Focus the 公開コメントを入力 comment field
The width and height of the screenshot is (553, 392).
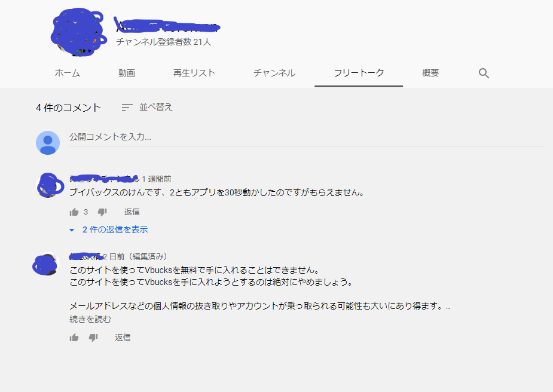(307, 137)
